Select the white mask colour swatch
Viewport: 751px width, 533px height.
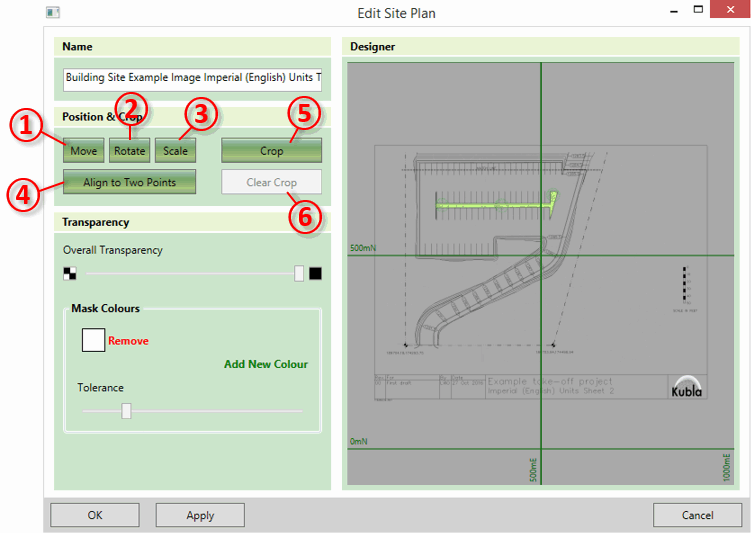[93, 340]
